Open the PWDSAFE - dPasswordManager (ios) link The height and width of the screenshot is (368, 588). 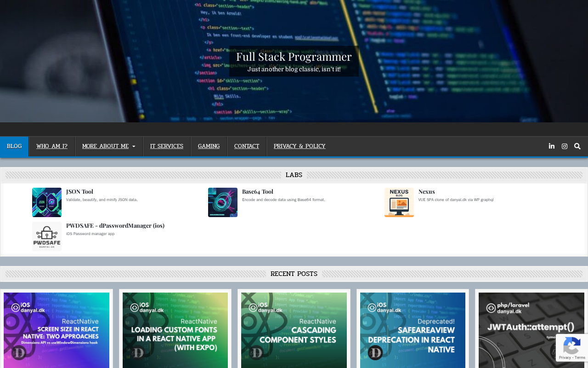tap(115, 225)
